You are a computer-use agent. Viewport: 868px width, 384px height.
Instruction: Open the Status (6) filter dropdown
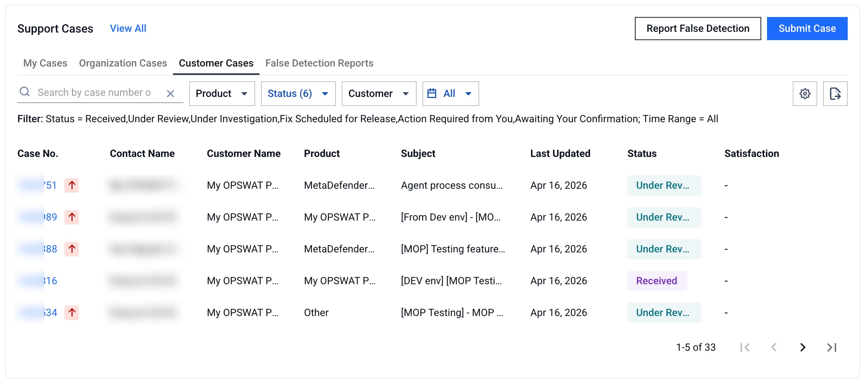(298, 94)
